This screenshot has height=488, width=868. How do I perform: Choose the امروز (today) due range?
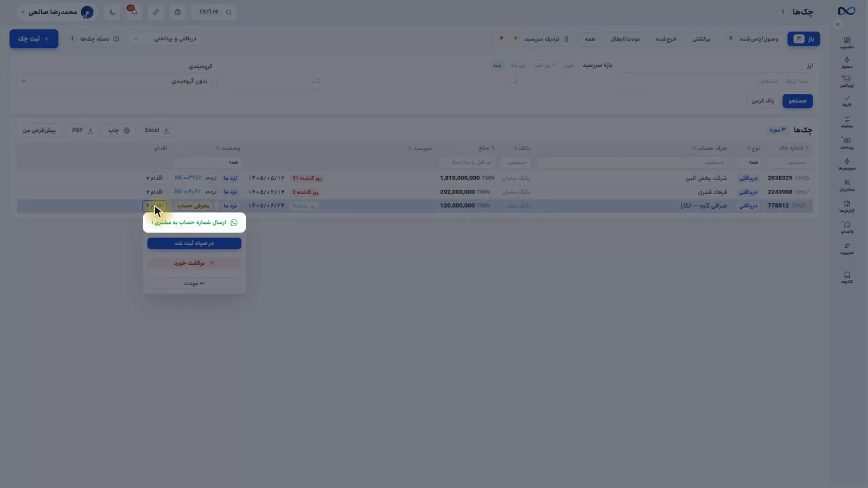[x=568, y=66]
